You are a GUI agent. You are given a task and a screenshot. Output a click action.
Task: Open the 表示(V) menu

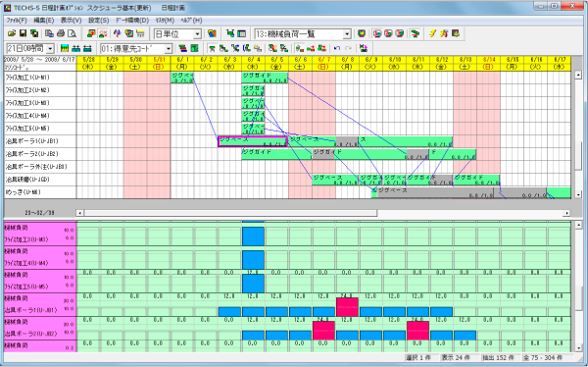72,21
